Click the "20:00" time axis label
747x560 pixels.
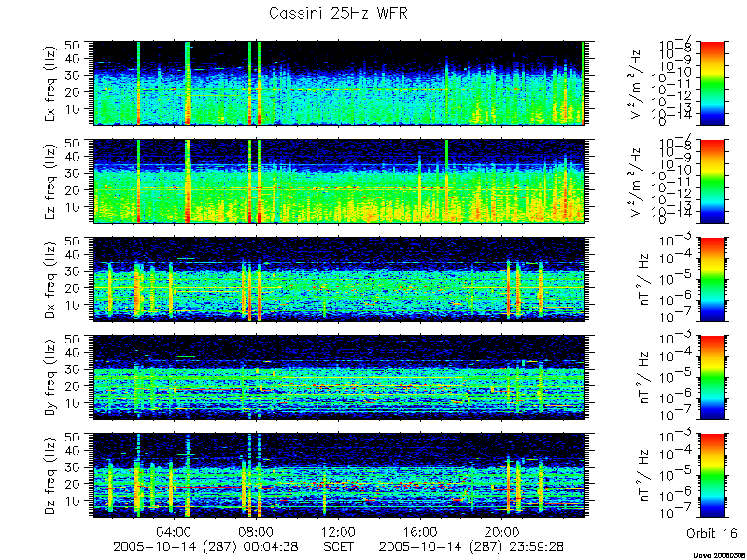point(502,531)
